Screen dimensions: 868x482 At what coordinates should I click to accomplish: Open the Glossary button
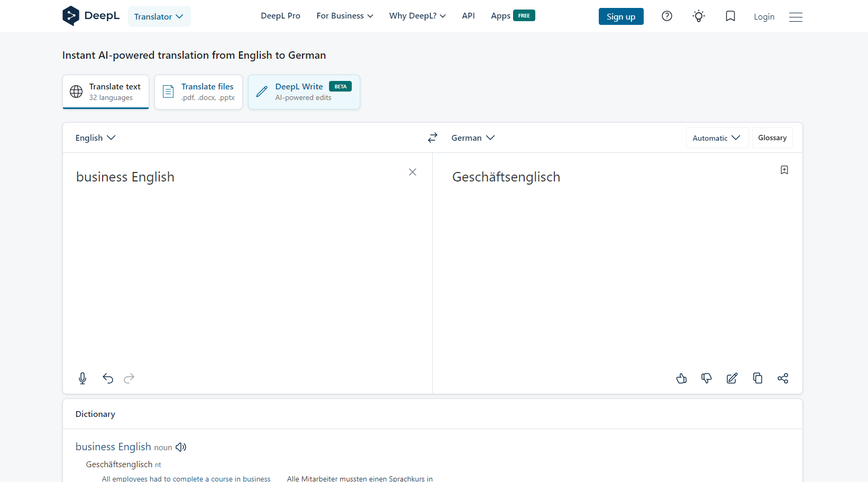point(772,138)
